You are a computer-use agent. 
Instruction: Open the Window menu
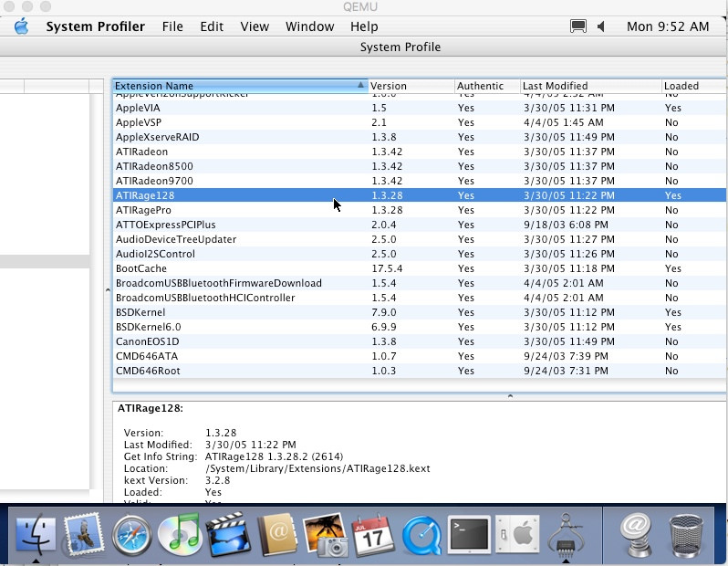tap(309, 26)
